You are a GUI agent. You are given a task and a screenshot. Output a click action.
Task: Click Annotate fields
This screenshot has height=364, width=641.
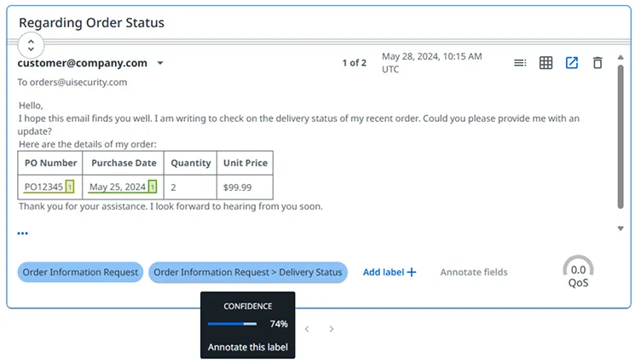tap(474, 272)
